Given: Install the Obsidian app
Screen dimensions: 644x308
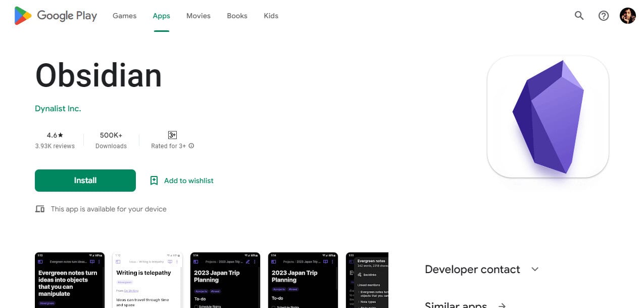Looking at the screenshot, I should [x=85, y=181].
